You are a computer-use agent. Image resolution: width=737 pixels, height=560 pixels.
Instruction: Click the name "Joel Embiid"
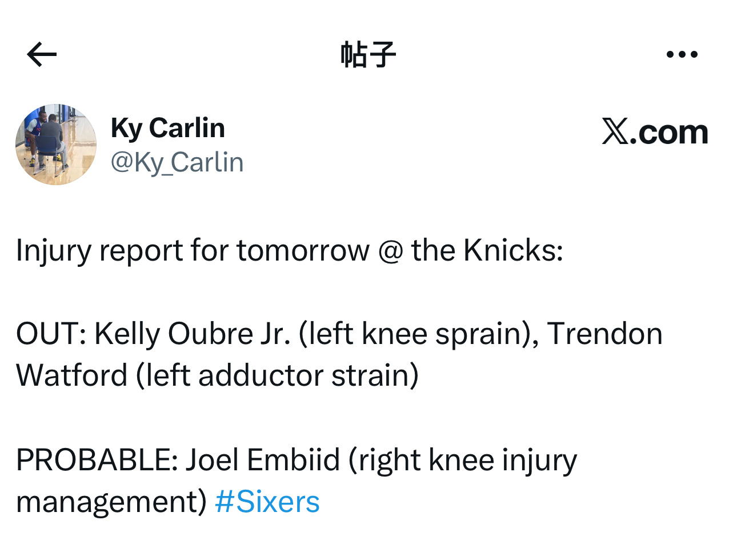[263, 460]
